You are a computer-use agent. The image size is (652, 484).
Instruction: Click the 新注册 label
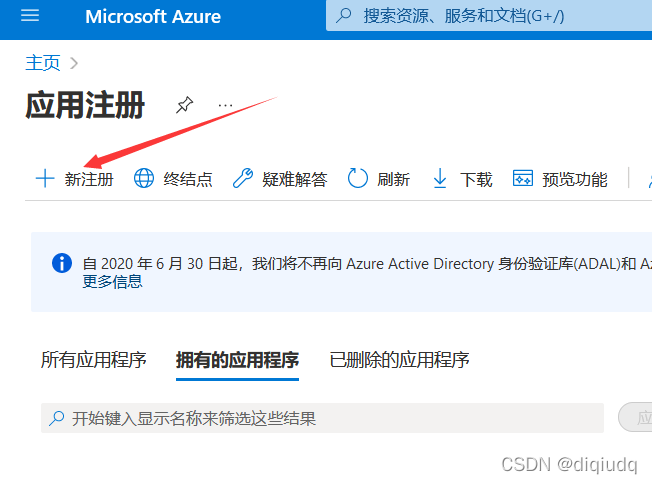click(x=89, y=180)
